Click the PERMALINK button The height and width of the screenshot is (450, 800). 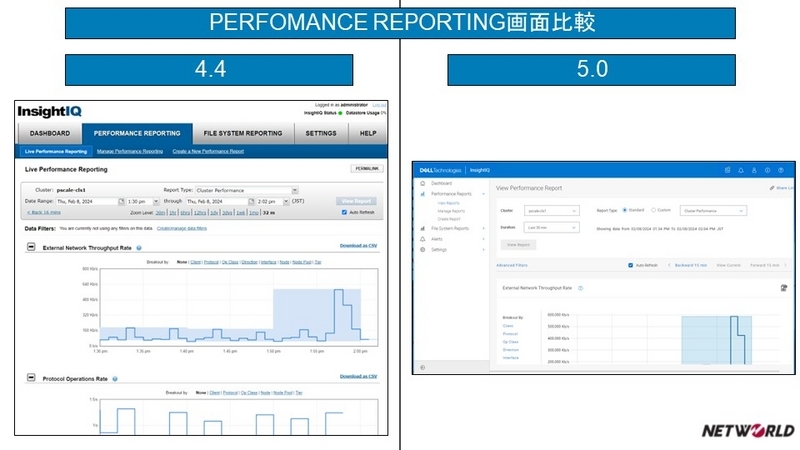[367, 168]
